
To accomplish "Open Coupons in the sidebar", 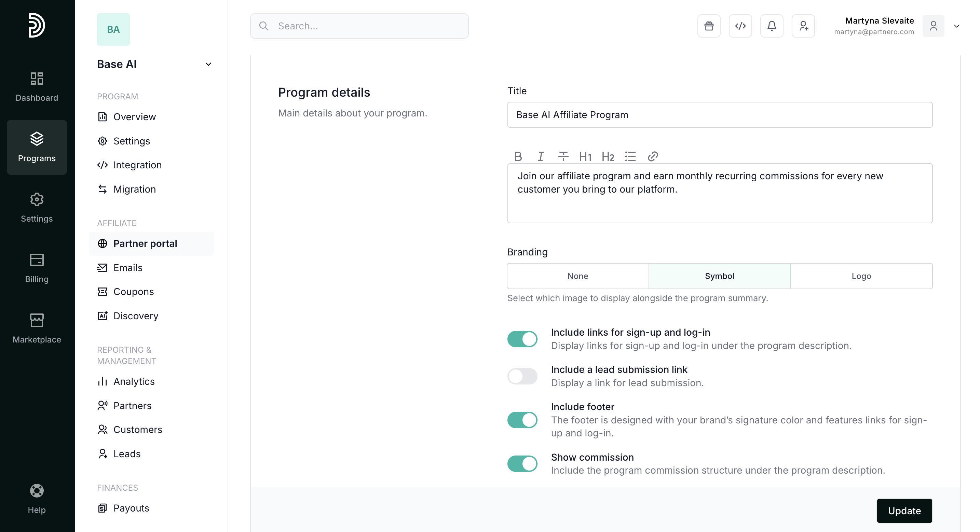I will (133, 292).
